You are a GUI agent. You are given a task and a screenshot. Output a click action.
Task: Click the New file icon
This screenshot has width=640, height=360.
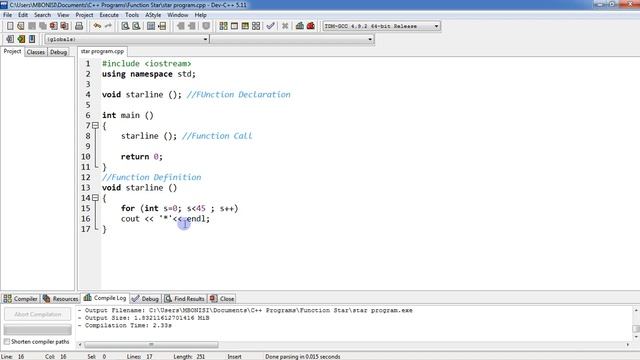(10, 26)
